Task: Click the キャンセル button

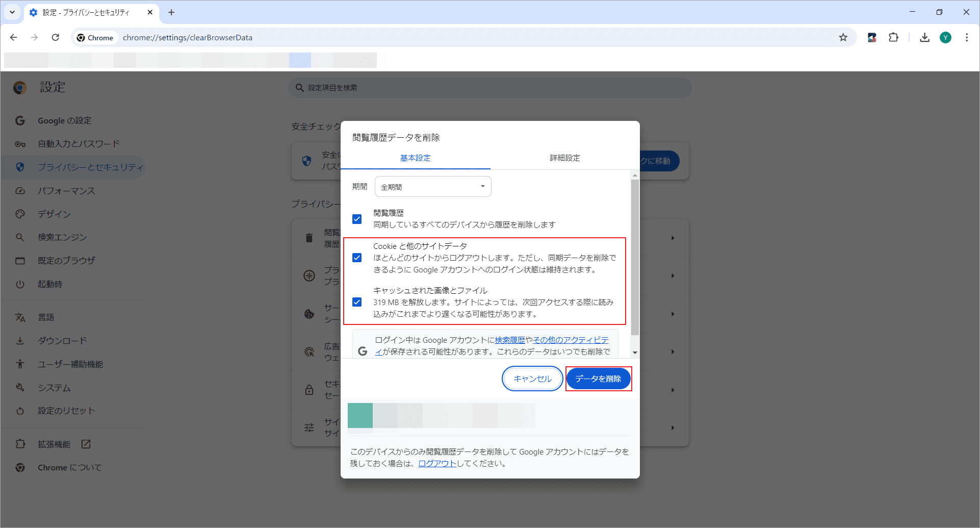Action: click(x=532, y=379)
